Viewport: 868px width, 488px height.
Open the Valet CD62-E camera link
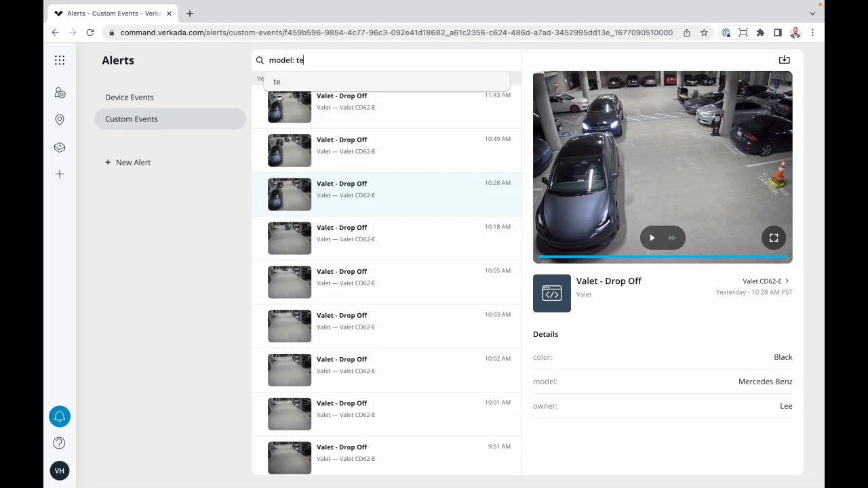766,281
